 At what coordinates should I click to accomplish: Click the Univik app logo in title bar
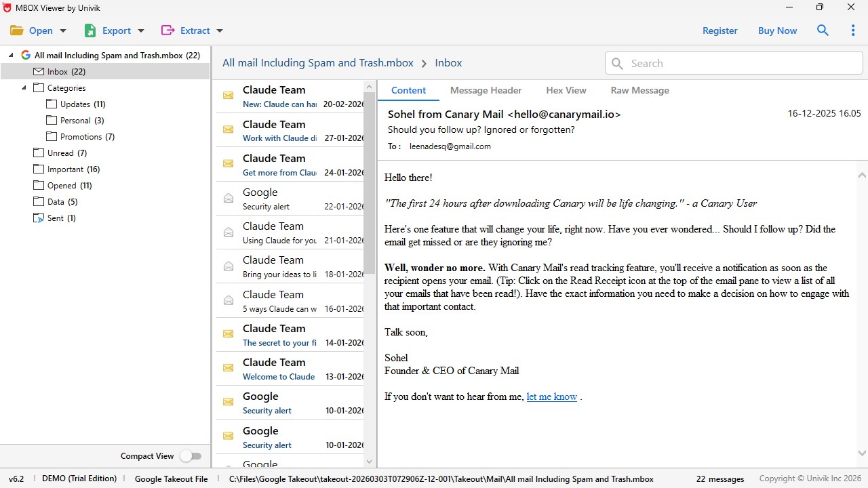point(8,7)
